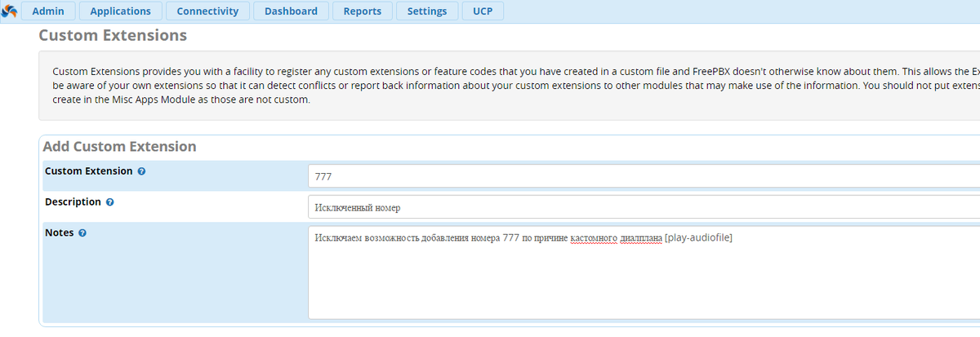Open the Admin menu
980x337 pixels.
tap(48, 11)
